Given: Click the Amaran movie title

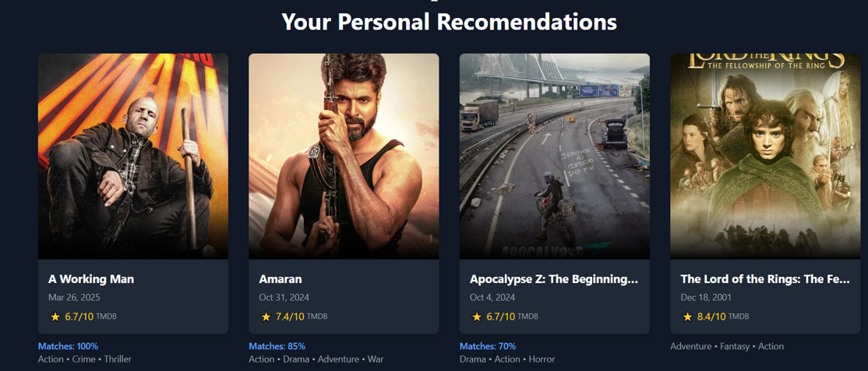Looking at the screenshot, I should pos(281,279).
